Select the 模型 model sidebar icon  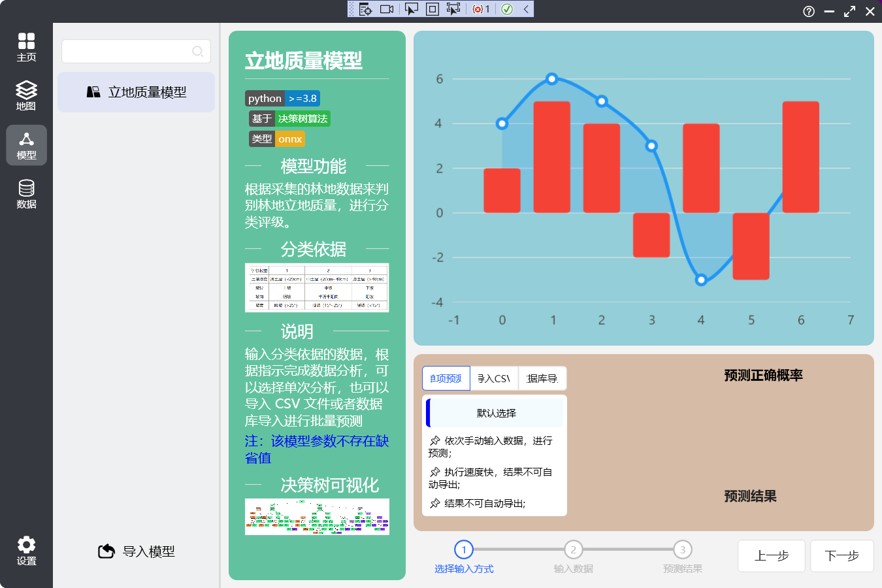click(26, 145)
